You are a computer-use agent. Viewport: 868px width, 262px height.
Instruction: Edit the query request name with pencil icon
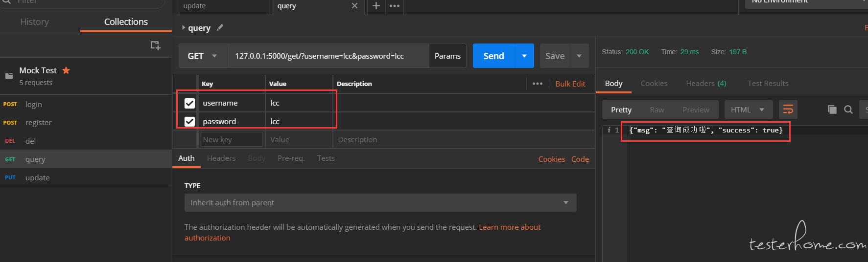pyautogui.click(x=220, y=27)
